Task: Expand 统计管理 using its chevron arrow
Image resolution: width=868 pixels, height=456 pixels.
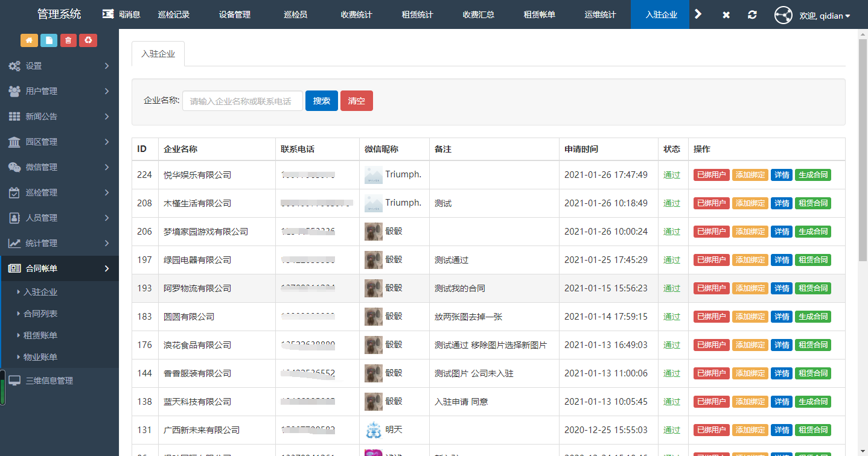Action: tap(107, 243)
